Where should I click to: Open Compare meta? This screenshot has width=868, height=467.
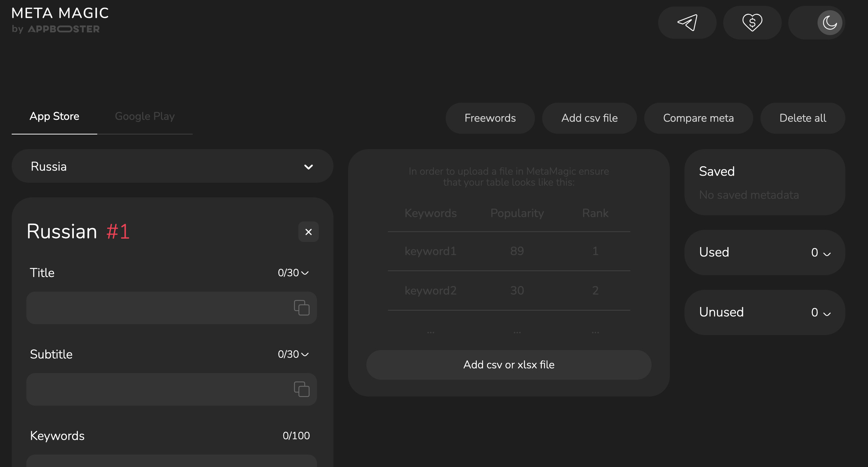[x=698, y=118]
